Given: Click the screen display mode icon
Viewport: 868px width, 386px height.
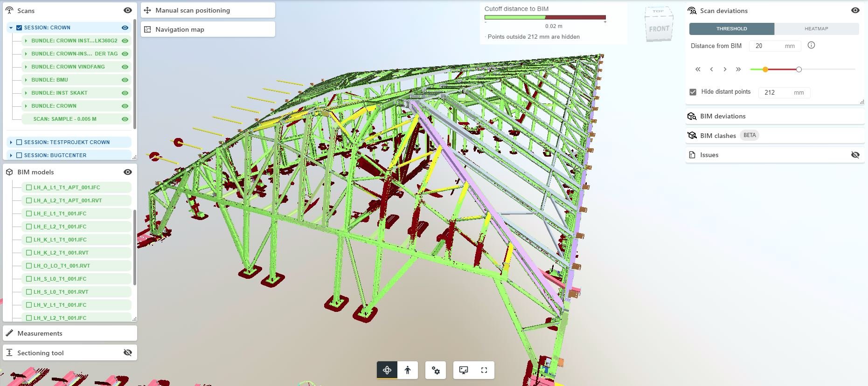Looking at the screenshot, I should tap(464, 370).
